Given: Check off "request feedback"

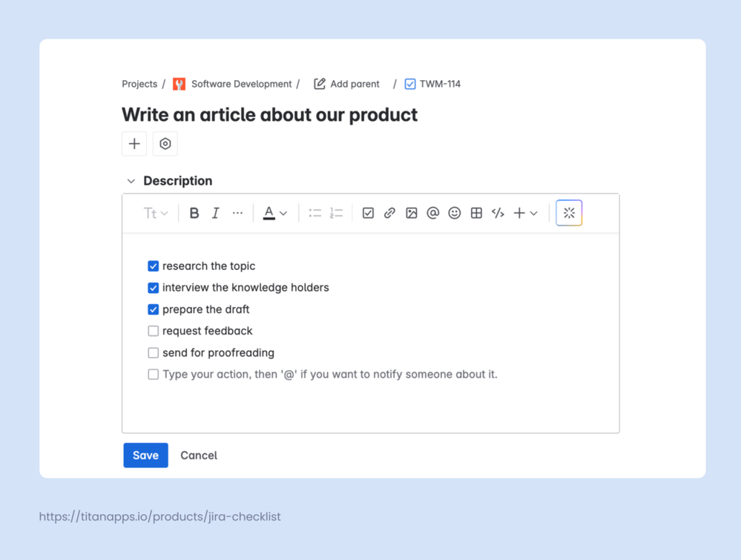Looking at the screenshot, I should [153, 331].
